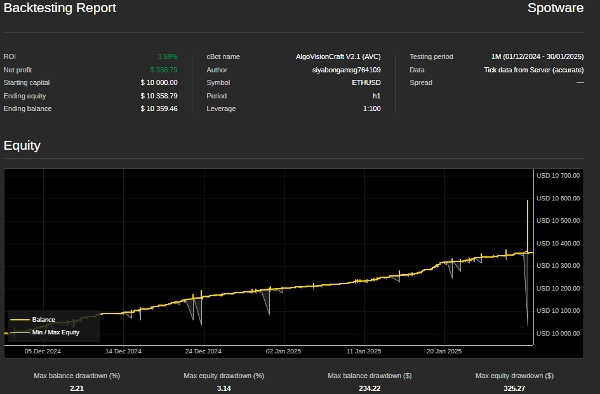The height and width of the screenshot is (394, 600).
Task: Select Tick data from Server (accurate) value
Action: point(534,70)
